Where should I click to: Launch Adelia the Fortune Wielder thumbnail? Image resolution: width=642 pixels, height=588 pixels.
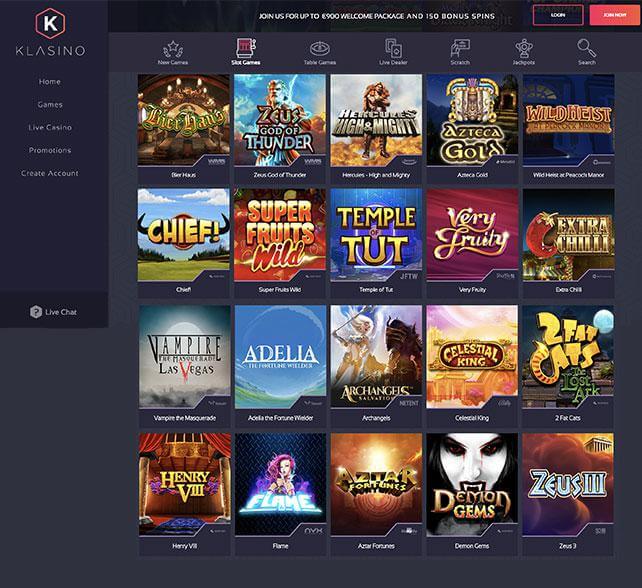click(280, 357)
